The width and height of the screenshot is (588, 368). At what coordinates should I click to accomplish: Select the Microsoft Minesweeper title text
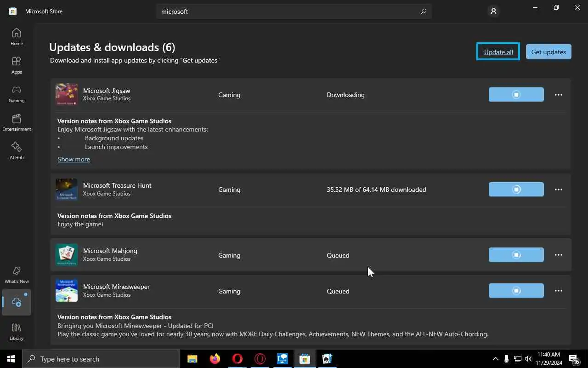(x=116, y=287)
